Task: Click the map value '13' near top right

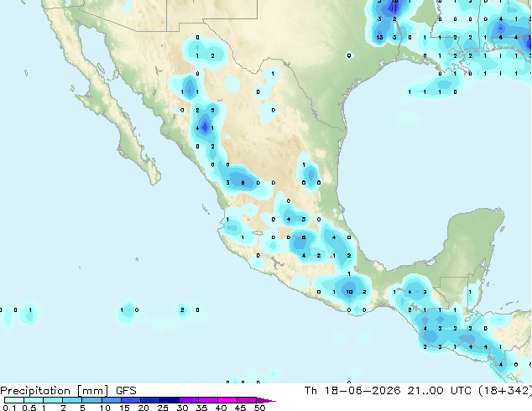Action: coord(379,37)
